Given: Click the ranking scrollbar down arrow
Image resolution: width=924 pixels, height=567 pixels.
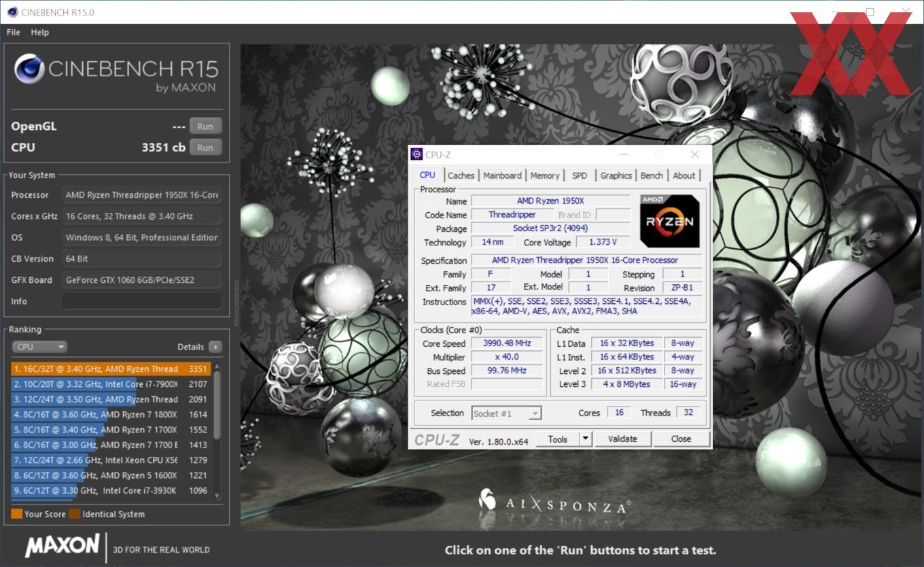Looking at the screenshot, I should click(217, 496).
